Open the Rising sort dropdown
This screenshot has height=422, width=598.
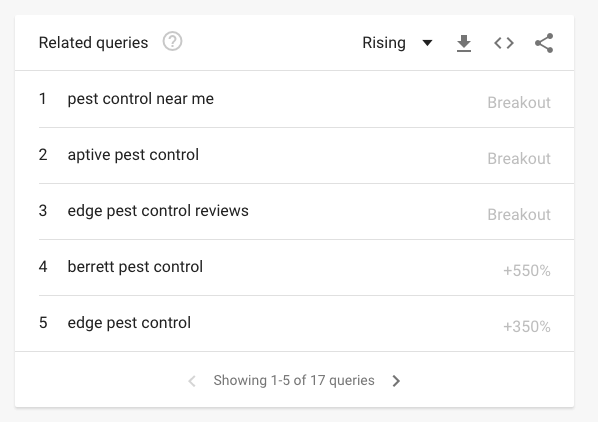click(x=397, y=43)
